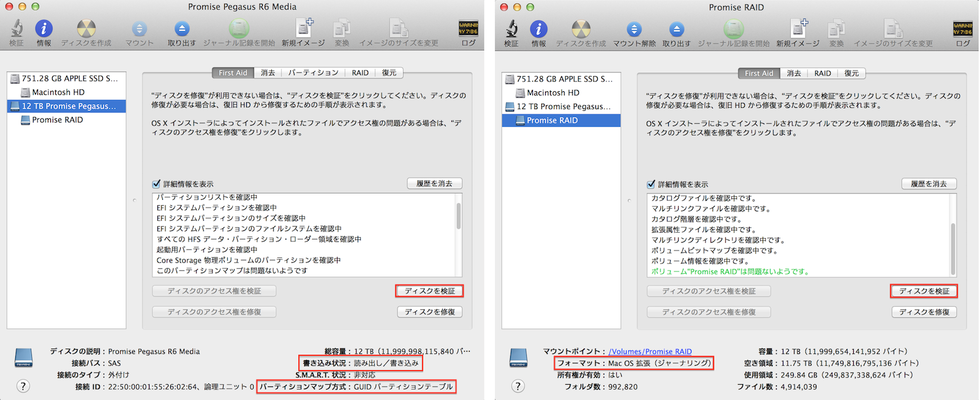Image resolution: width=980 pixels, height=400 pixels.
Task: Click イメージのサイズを変更 icon in Promise RAID window
Action: 894,29
